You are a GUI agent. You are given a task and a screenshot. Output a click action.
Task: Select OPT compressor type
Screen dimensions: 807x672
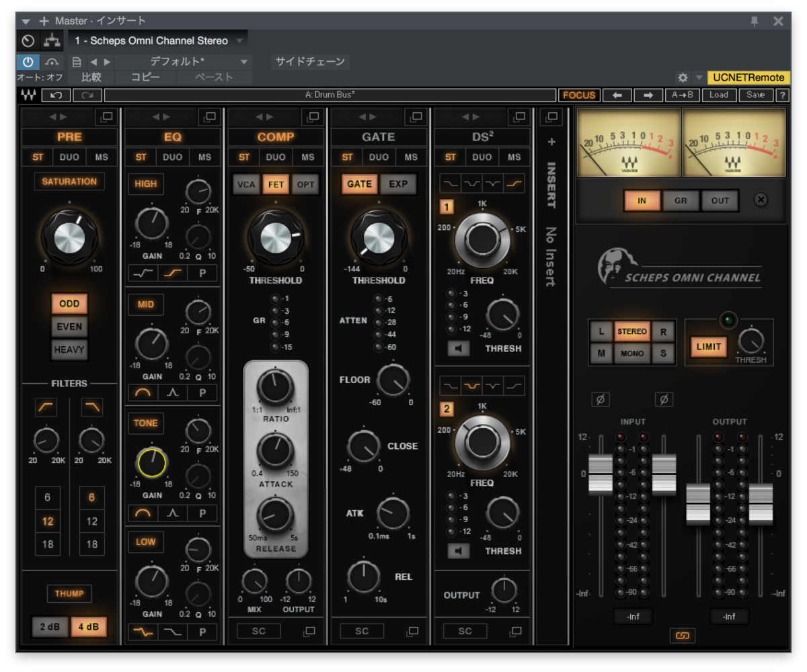coord(305,184)
